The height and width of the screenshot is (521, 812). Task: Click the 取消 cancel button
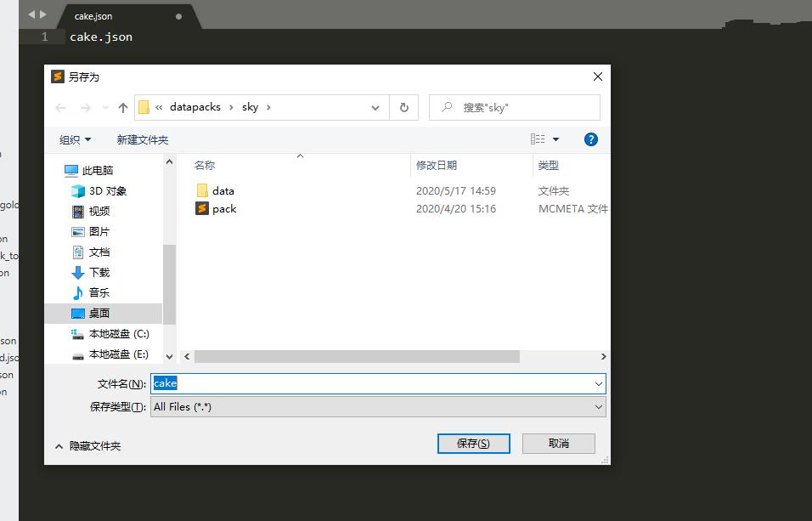click(x=558, y=444)
